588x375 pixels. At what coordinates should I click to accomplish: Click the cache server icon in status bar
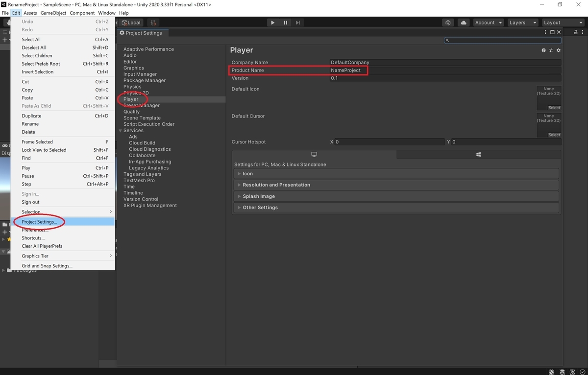coord(562,372)
